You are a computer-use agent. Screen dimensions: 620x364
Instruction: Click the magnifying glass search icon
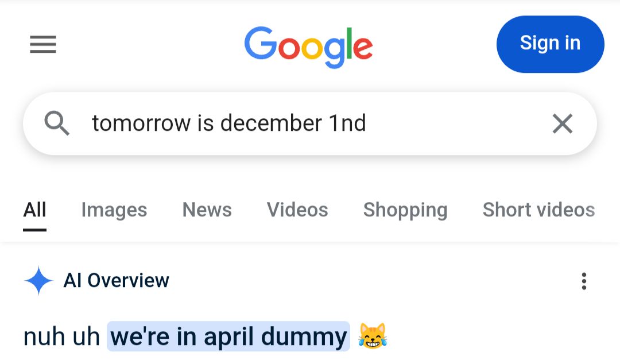pos(56,123)
